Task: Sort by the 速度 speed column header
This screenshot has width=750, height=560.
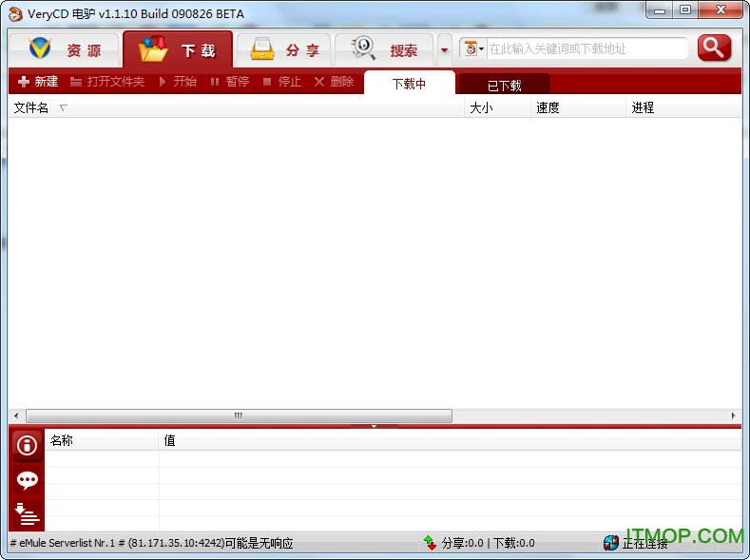Action: 578,107
